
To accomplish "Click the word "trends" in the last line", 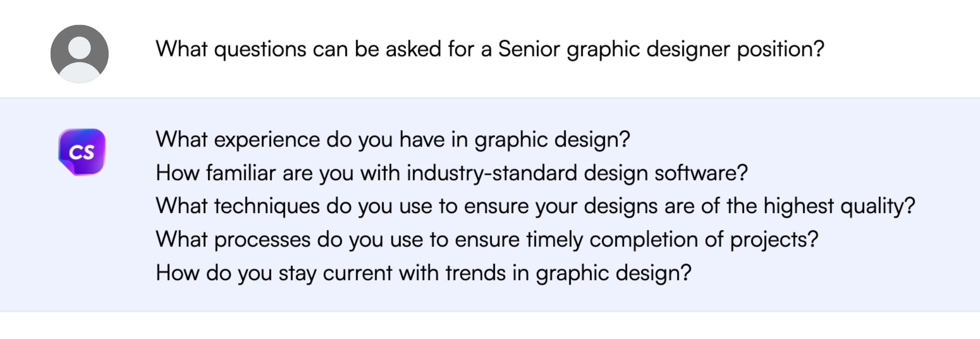I will [476, 273].
